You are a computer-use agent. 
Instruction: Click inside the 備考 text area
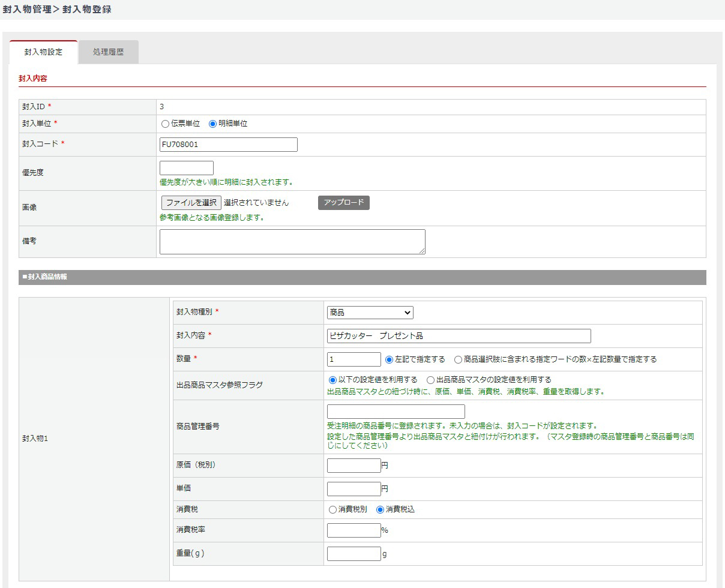click(x=292, y=241)
